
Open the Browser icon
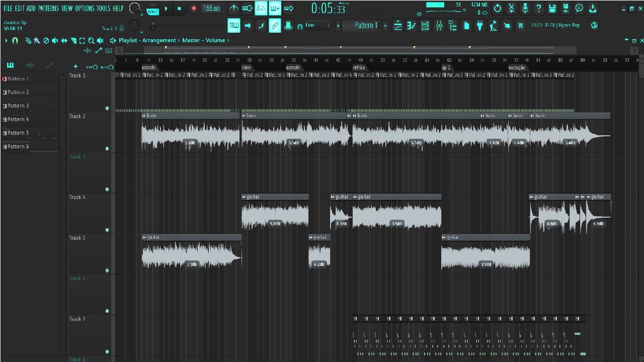[452, 26]
